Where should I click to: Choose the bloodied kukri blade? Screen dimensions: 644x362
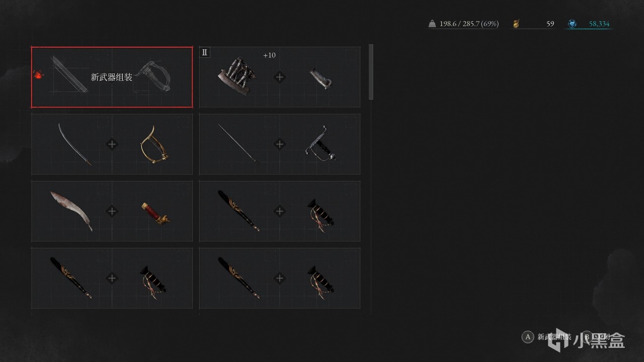pos(72,211)
